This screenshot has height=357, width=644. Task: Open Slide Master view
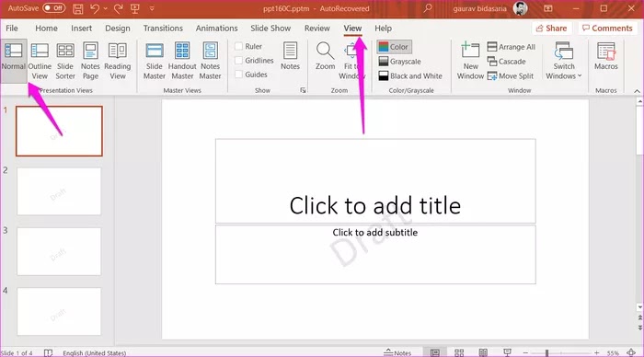point(155,61)
